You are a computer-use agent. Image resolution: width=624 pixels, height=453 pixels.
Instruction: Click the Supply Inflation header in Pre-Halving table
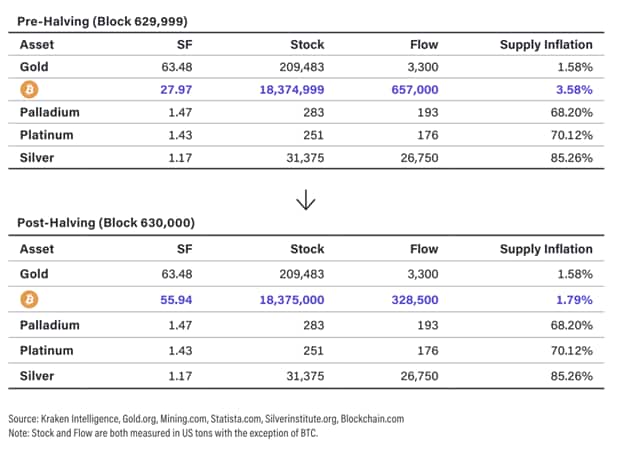(x=546, y=44)
